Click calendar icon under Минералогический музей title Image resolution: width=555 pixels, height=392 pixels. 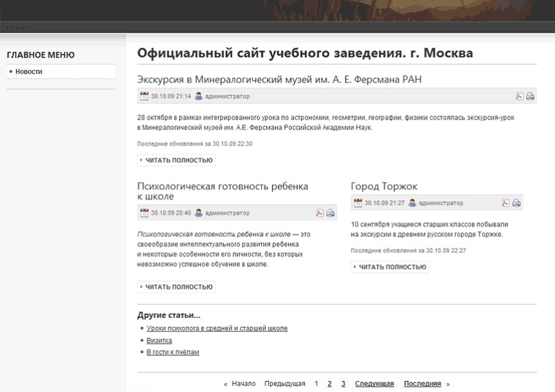click(144, 96)
